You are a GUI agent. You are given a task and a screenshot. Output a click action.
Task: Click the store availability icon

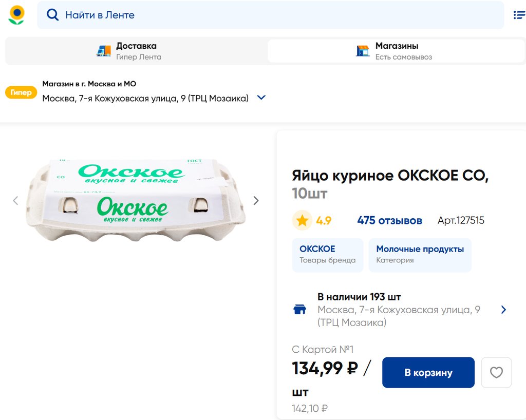click(x=299, y=310)
